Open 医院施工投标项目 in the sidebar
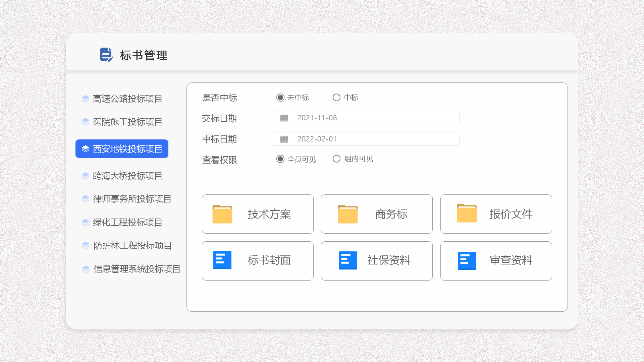 point(127,122)
